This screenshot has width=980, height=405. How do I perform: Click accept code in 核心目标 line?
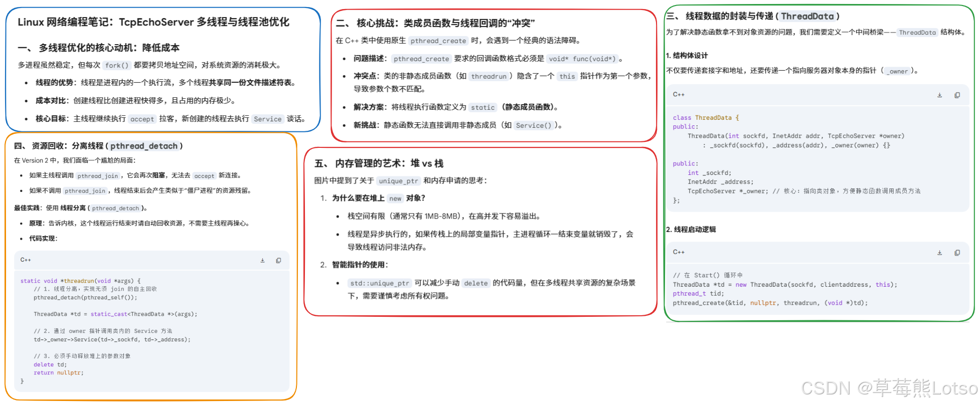tap(142, 119)
